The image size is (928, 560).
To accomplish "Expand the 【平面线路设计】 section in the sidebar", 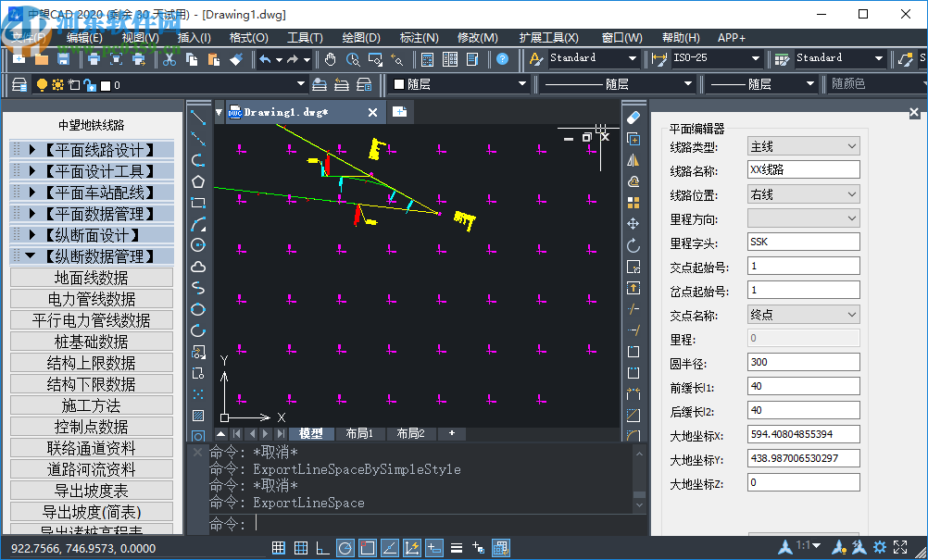I will point(90,149).
